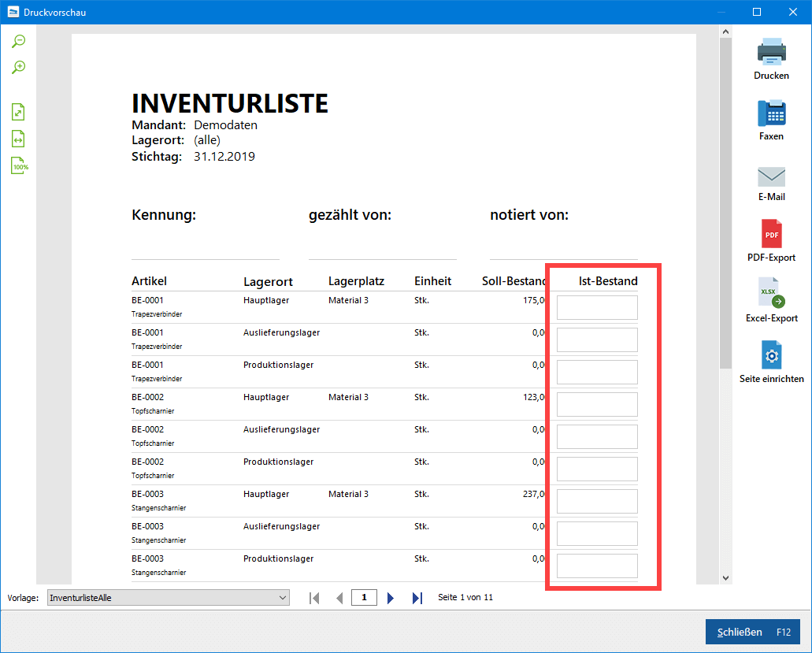Click Soll-Bestand value 175,0
The height and width of the screenshot is (653, 812).
pyautogui.click(x=534, y=300)
